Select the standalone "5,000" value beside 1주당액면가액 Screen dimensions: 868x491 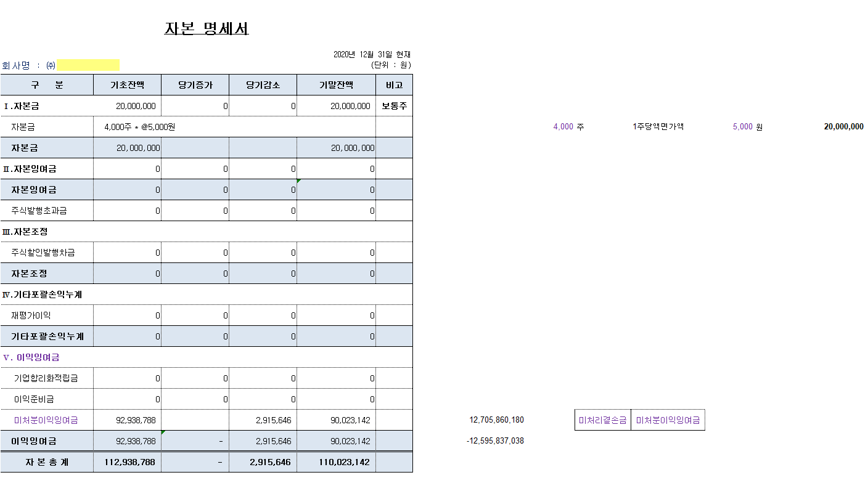point(742,127)
